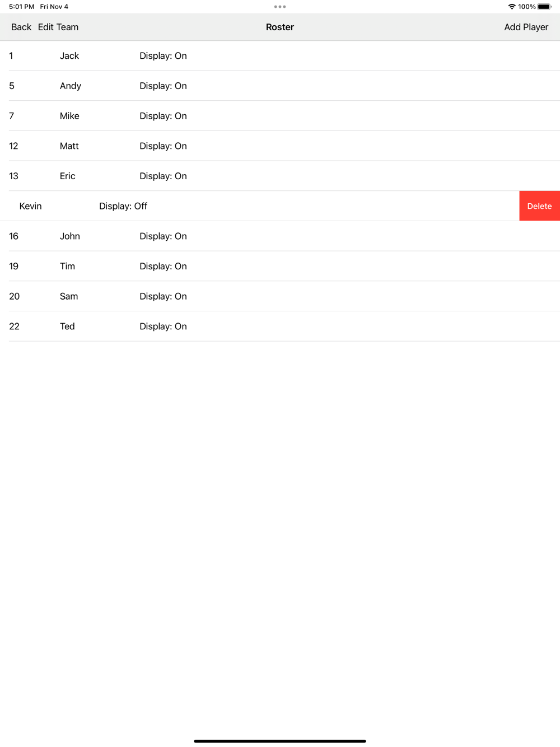Image resolution: width=560 pixels, height=747 pixels.
Task: Delete the Kevin roster entry
Action: click(539, 206)
